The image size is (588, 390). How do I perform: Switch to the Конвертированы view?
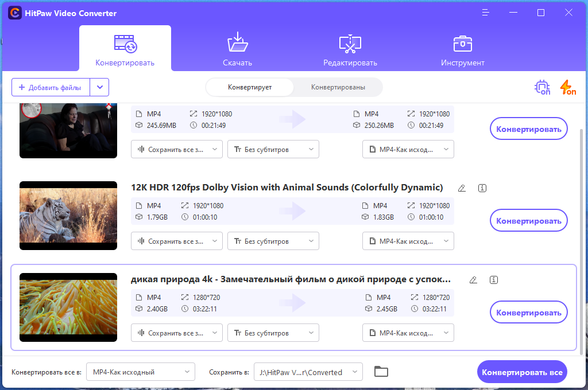[x=338, y=87]
